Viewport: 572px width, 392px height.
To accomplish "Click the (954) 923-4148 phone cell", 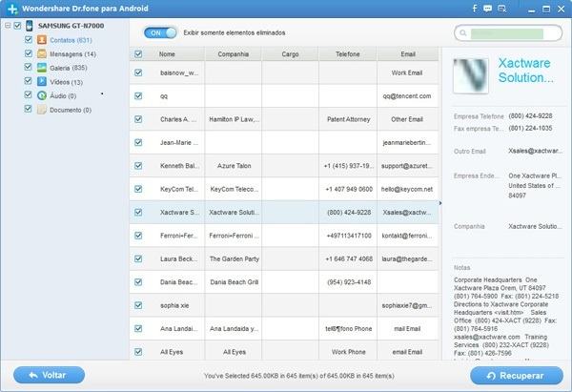I will click(x=349, y=282).
